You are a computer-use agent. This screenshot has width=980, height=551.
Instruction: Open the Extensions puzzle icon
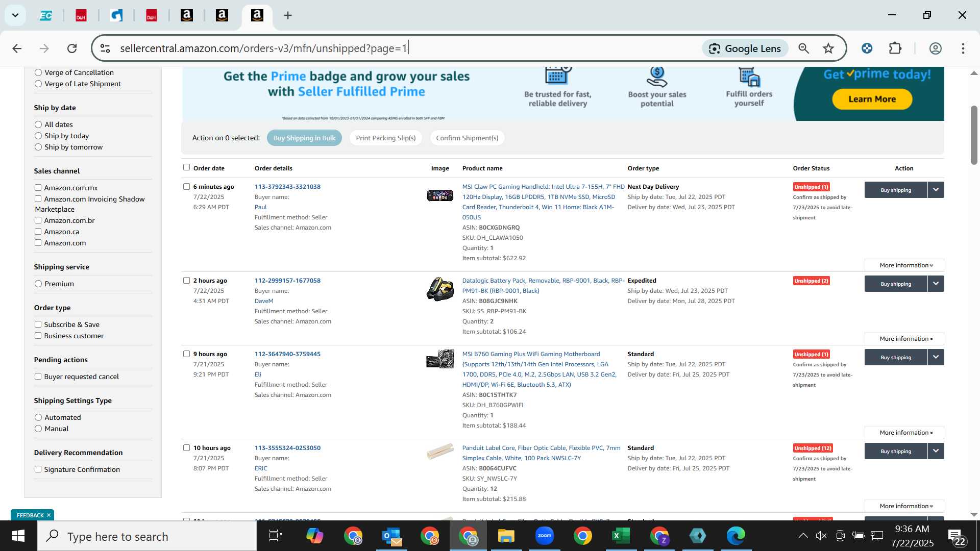(895, 48)
